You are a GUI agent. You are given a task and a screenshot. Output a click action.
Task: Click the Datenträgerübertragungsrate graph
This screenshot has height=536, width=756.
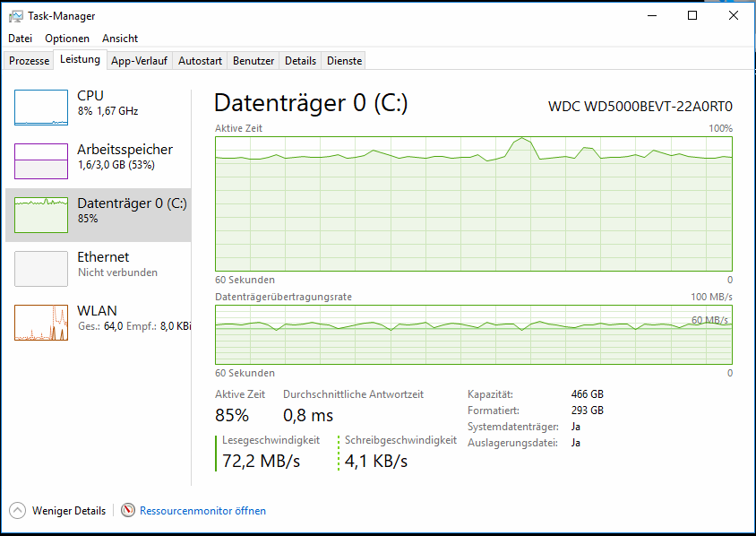click(473, 334)
